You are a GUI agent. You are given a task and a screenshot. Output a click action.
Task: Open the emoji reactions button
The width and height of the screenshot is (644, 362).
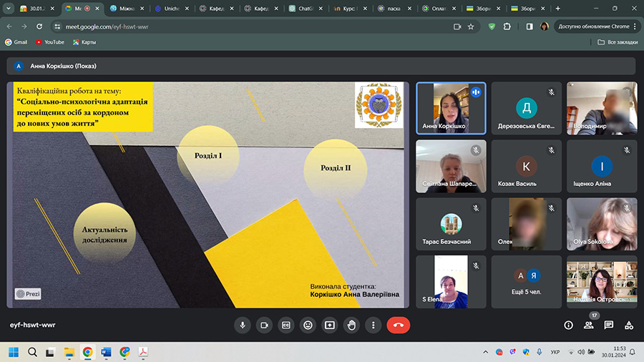point(308,325)
